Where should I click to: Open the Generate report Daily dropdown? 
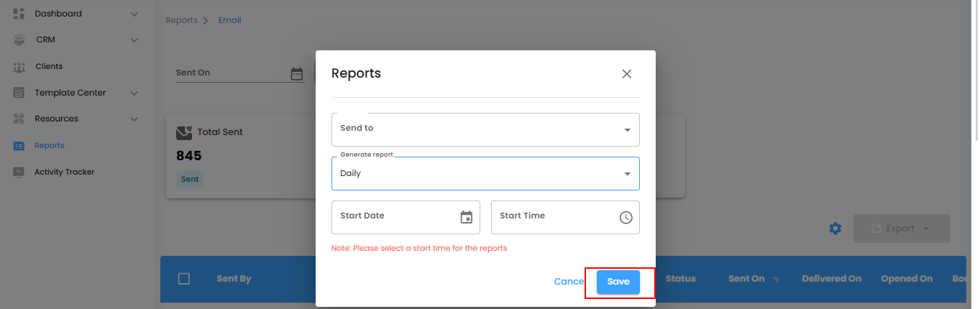(485, 173)
